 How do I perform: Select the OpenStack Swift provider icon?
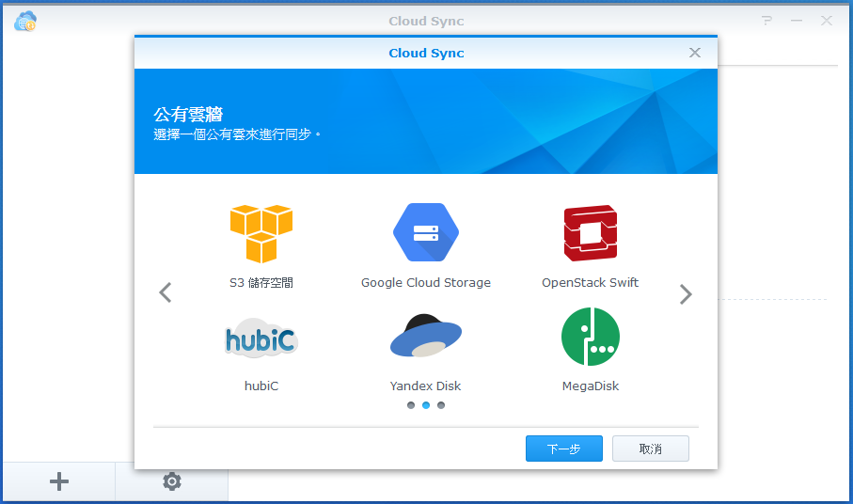pos(591,233)
